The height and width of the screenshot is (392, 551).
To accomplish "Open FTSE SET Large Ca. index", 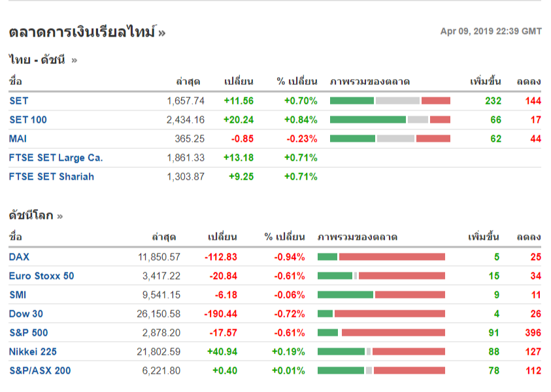I will click(x=56, y=157).
